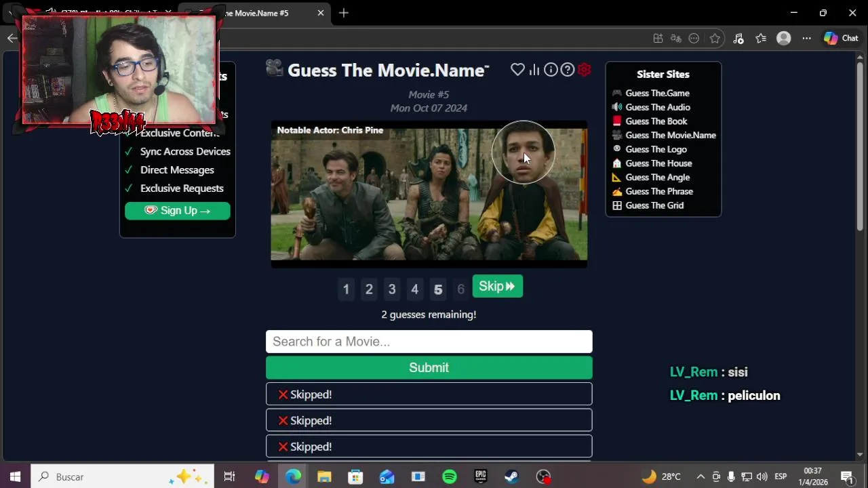The image size is (868, 488).
Task: Show frame 2 of the movie
Action: click(x=369, y=289)
